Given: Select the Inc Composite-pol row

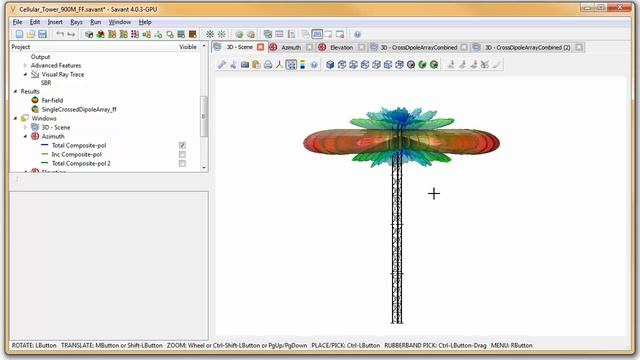Looking at the screenshot, I should (x=76, y=154).
